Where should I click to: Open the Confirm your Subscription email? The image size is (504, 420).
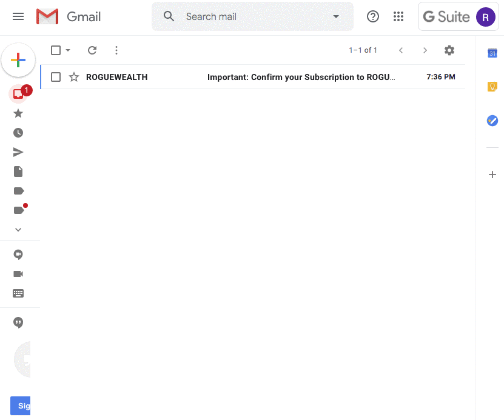(301, 77)
